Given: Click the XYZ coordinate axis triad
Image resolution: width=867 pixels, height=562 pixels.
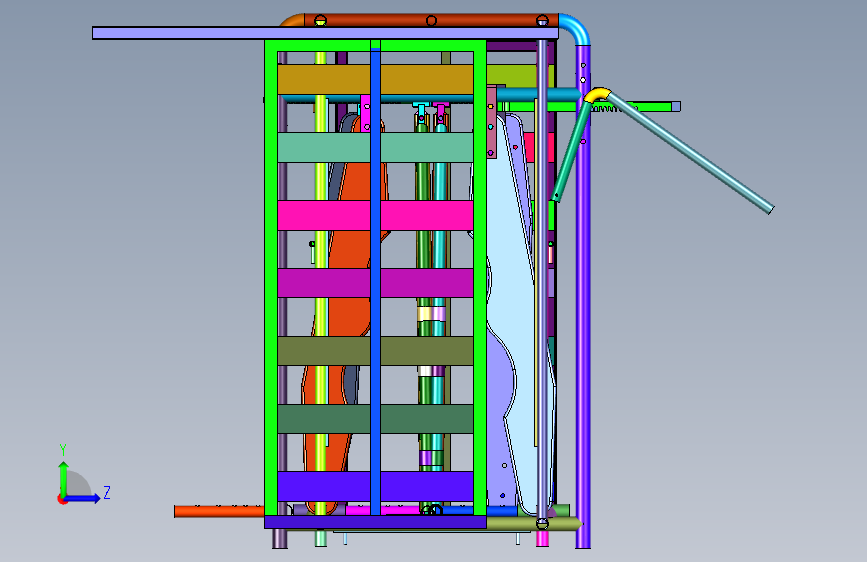Looking at the screenshot, I should point(83,475).
